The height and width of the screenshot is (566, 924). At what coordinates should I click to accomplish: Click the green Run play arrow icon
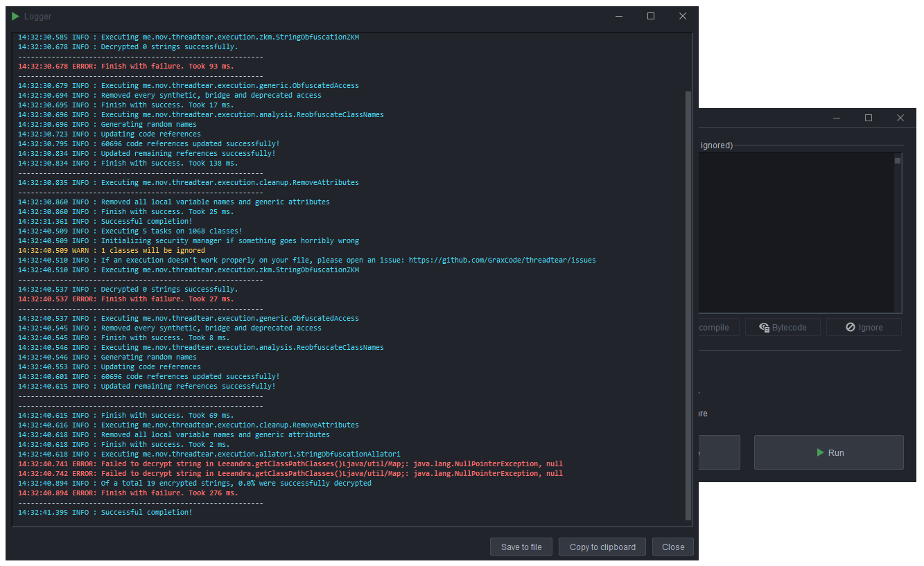(x=820, y=452)
